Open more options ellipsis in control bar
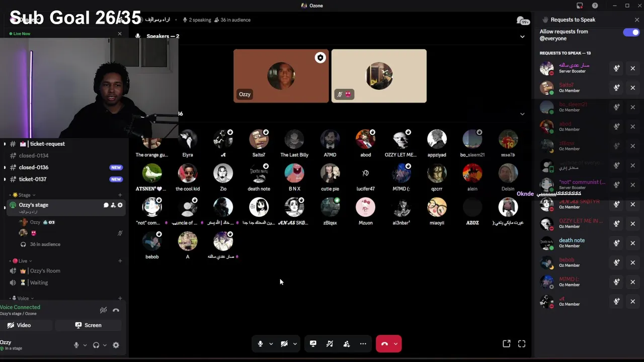The height and width of the screenshot is (362, 644). coord(363,344)
